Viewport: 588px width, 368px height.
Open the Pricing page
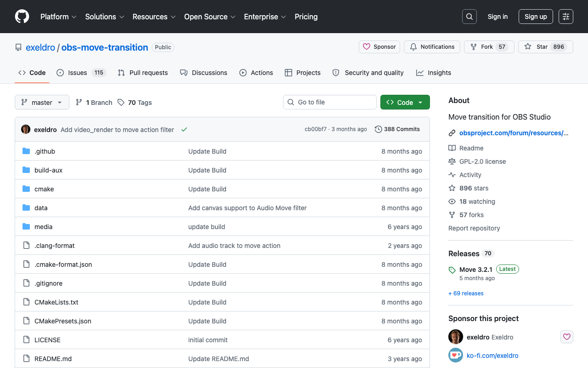point(306,17)
